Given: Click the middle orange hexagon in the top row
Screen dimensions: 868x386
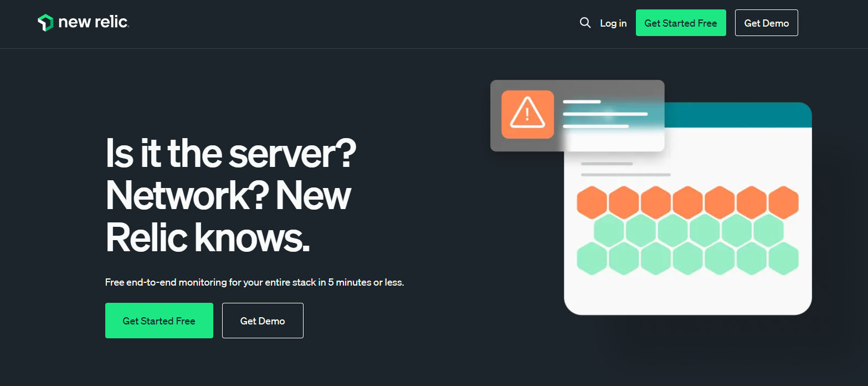Looking at the screenshot, I should point(688,202).
